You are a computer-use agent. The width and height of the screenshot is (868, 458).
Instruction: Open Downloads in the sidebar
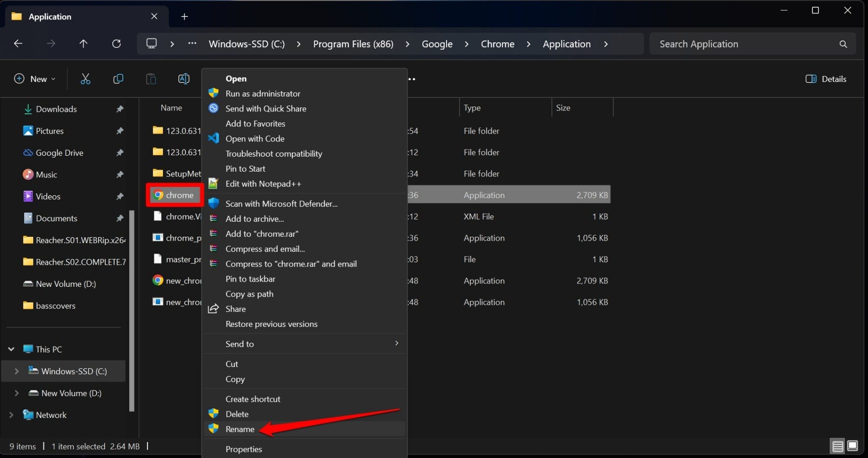(56, 109)
